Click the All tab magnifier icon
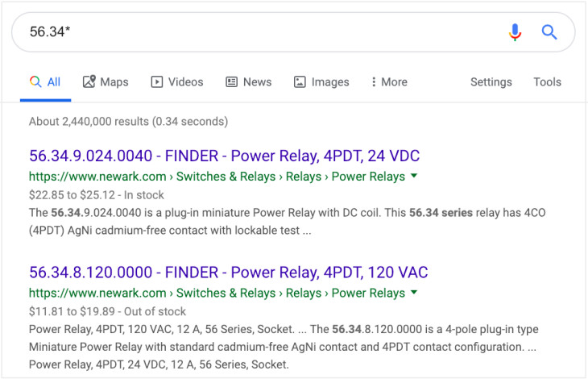588x379 pixels. 35,81
